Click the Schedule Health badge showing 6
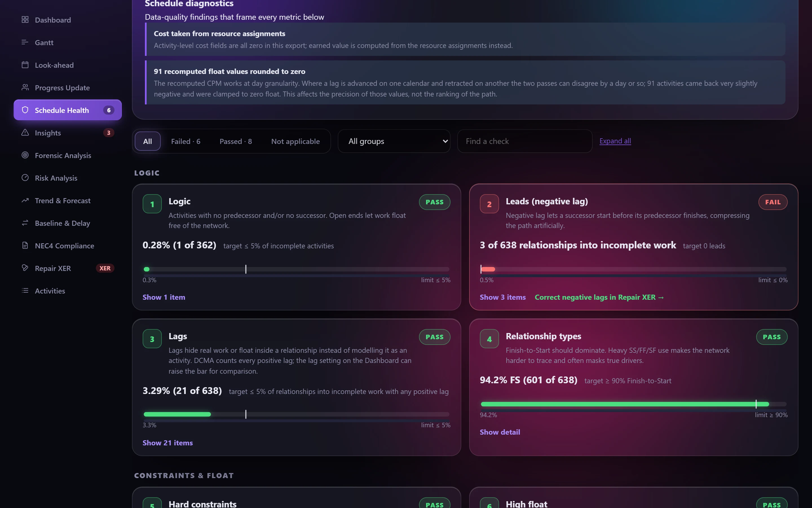The height and width of the screenshot is (508, 812). click(x=109, y=110)
